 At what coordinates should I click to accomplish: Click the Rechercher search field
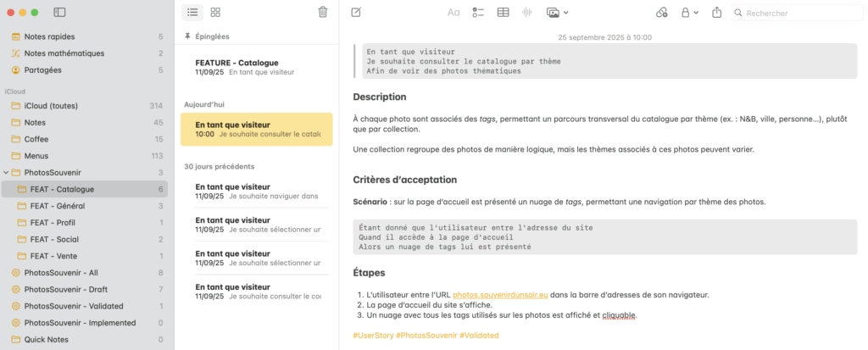click(x=797, y=13)
